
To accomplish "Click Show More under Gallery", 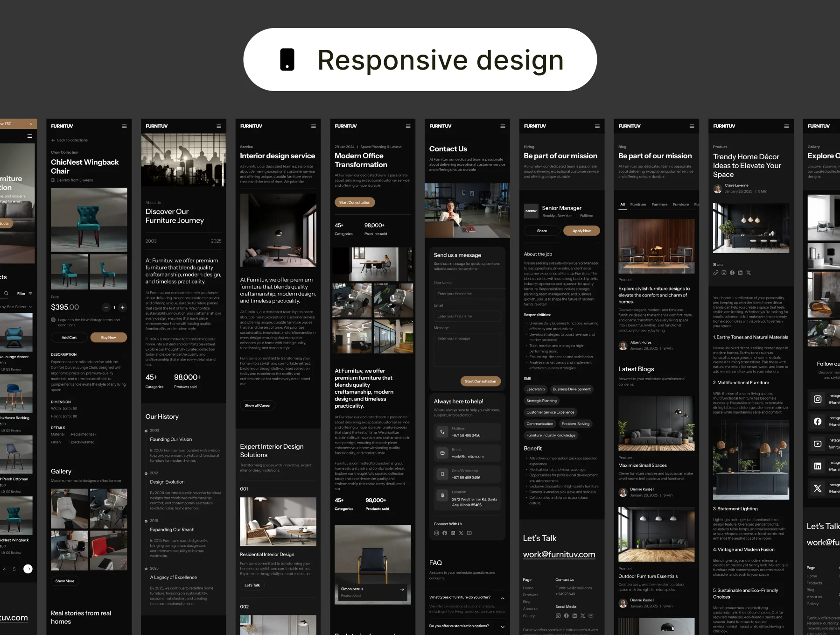I will pyautogui.click(x=65, y=581).
